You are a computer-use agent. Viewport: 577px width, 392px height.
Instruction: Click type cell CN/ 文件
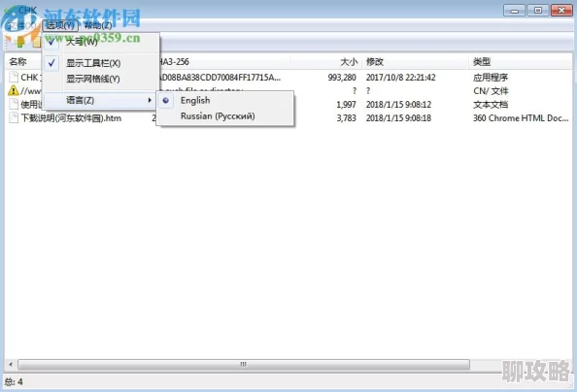491,91
